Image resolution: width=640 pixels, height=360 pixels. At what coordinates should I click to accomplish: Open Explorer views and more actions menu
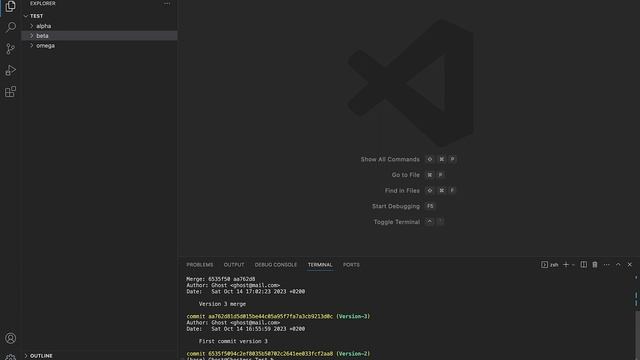(167, 3)
